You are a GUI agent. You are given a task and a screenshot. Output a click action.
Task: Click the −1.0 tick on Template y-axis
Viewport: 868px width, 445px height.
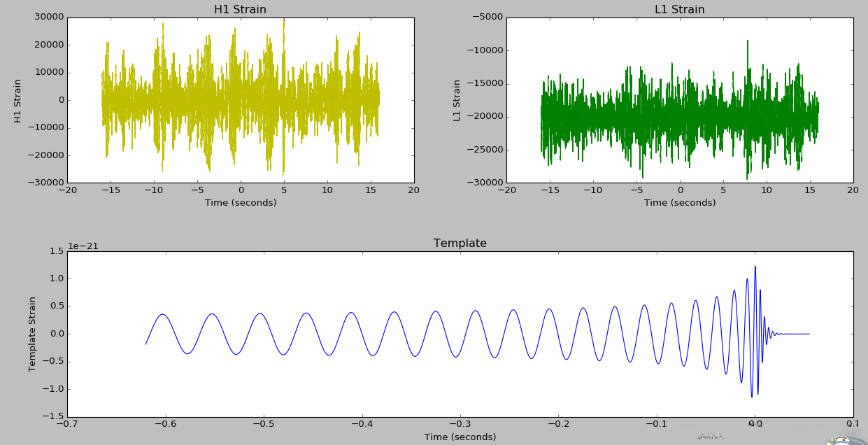[x=53, y=389]
